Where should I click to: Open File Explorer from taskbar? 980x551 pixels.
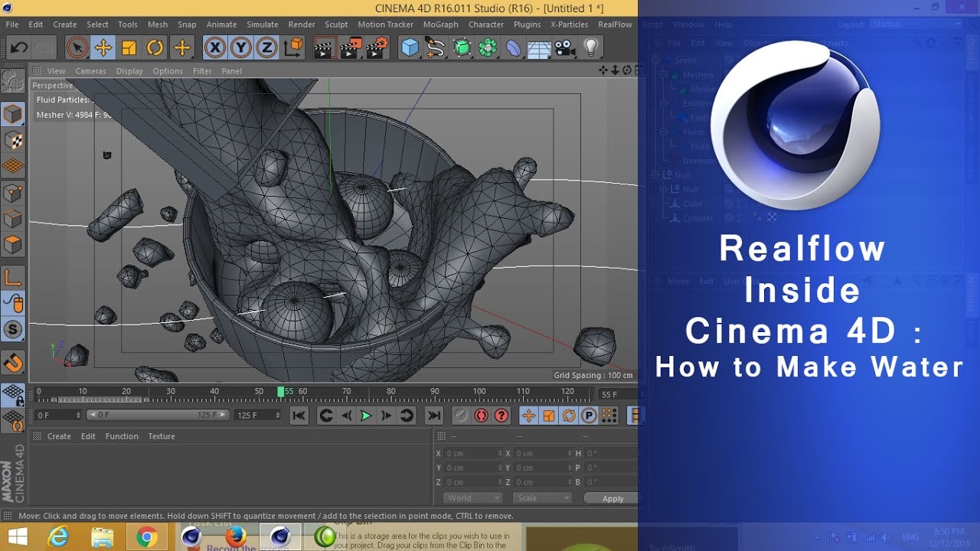tap(102, 537)
